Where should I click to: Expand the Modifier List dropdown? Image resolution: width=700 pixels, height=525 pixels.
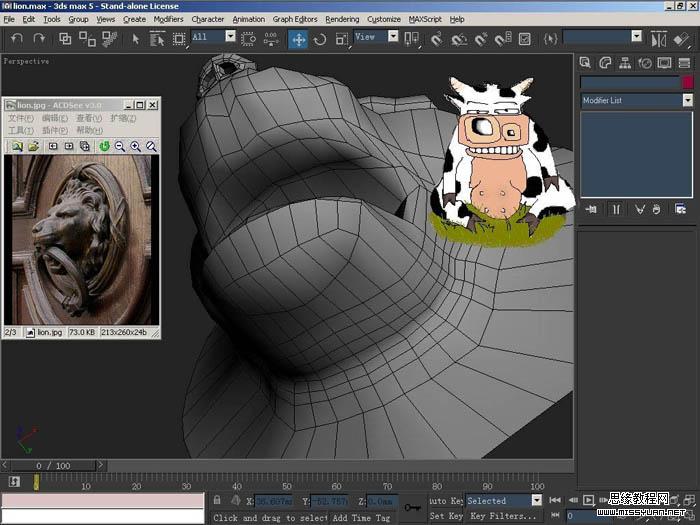(x=688, y=100)
